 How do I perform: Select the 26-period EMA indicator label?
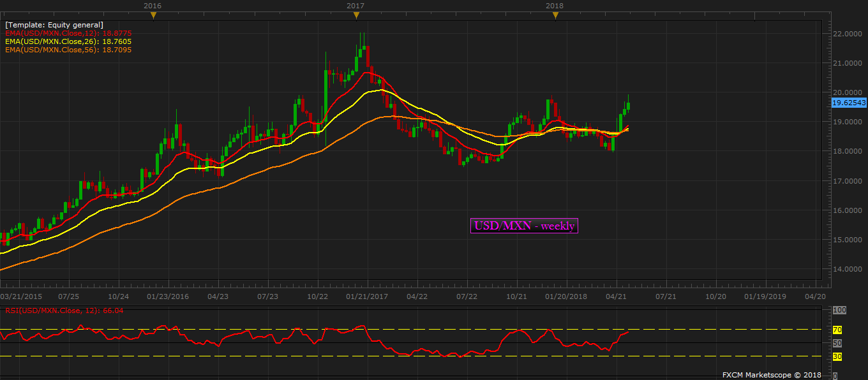pos(68,41)
